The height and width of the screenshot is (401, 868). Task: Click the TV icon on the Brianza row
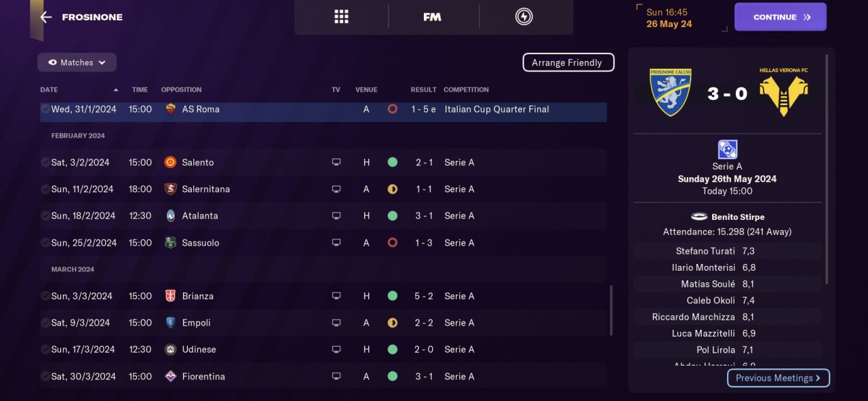point(336,297)
